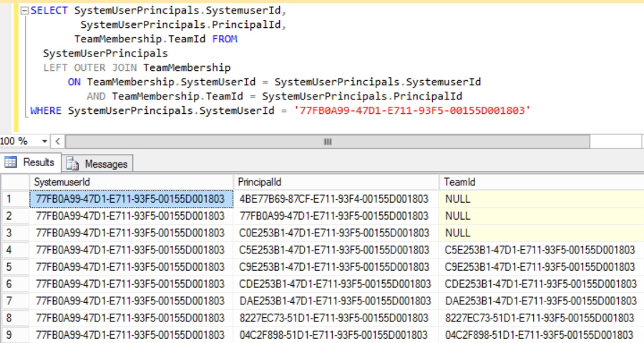
Task: Select row 1 via its row header
Action: click(15, 199)
